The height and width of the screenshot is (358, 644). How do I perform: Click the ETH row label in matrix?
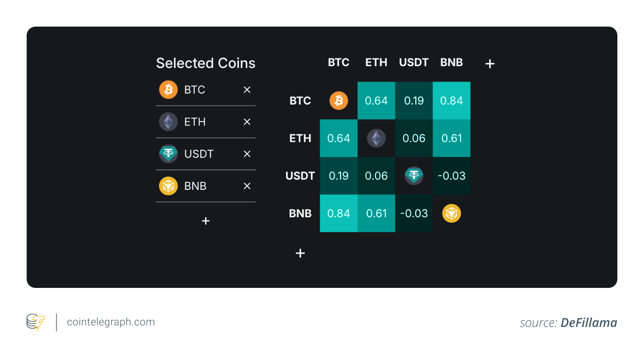300,138
